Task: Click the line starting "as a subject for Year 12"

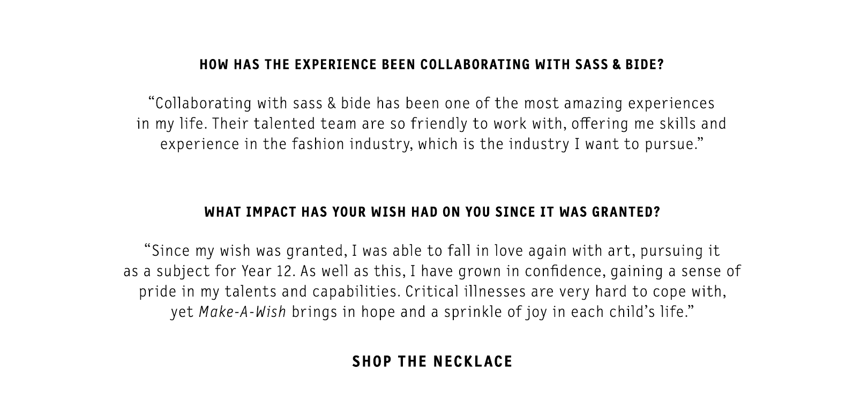Action: (x=432, y=271)
